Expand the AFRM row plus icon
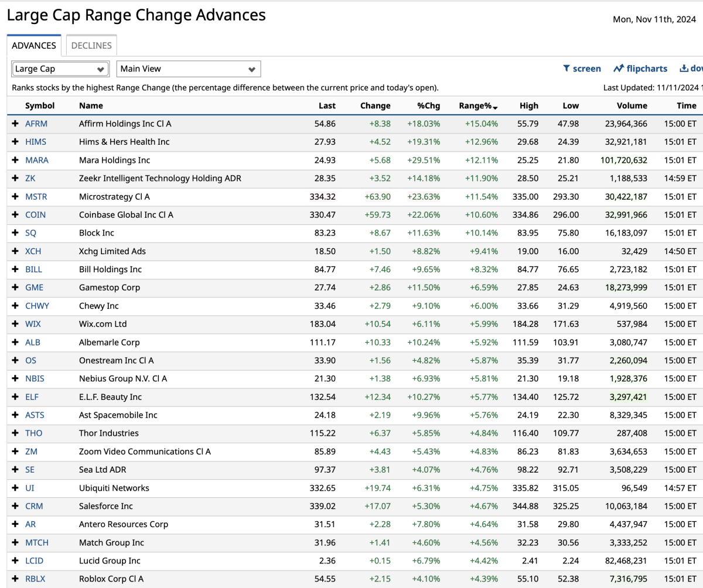Viewport: 703px width, 588px height. [x=15, y=124]
